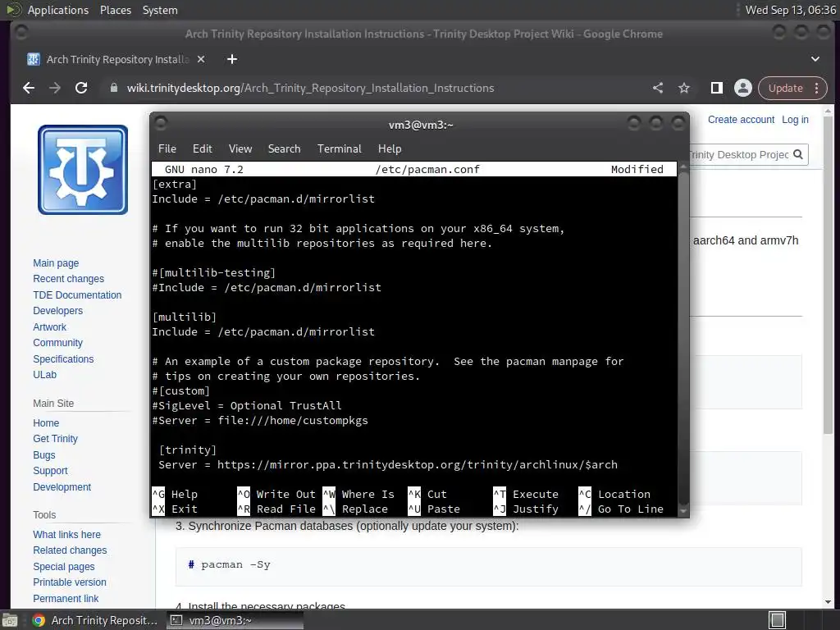The width and height of the screenshot is (840, 630).
Task: Open the Developers sidebar link
Action: (58, 311)
